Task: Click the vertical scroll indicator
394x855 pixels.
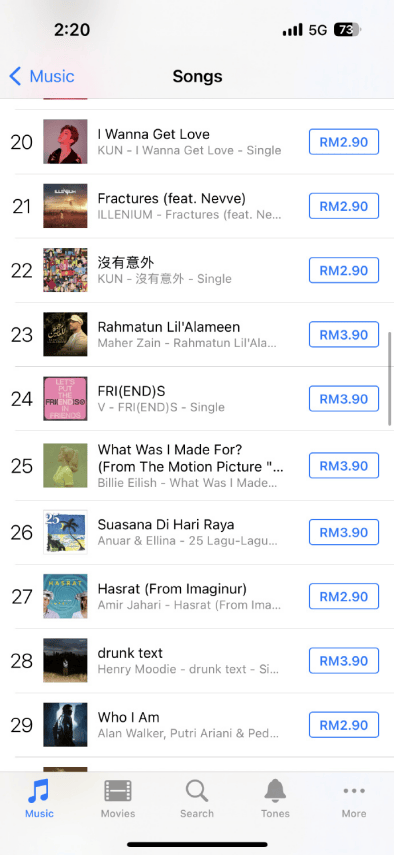Action: point(390,378)
